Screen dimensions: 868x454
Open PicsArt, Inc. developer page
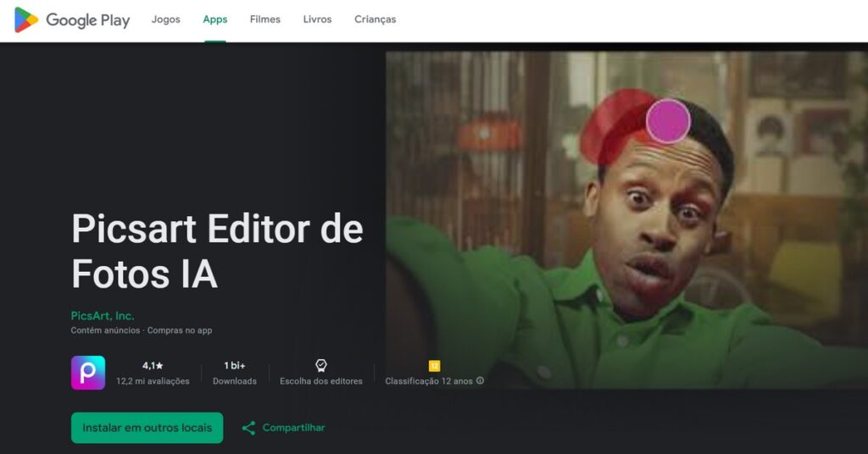[x=103, y=316]
